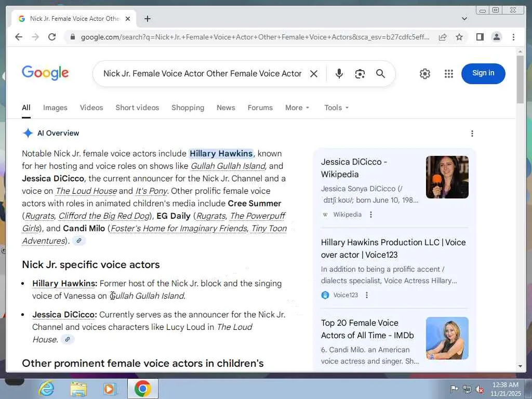Open network icon in system tray

467,389
